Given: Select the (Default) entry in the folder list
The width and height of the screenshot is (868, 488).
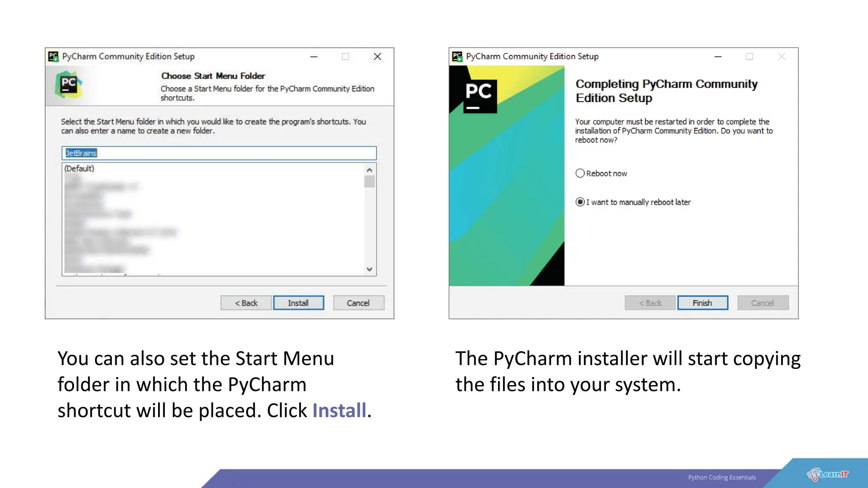Looking at the screenshot, I should tap(79, 169).
